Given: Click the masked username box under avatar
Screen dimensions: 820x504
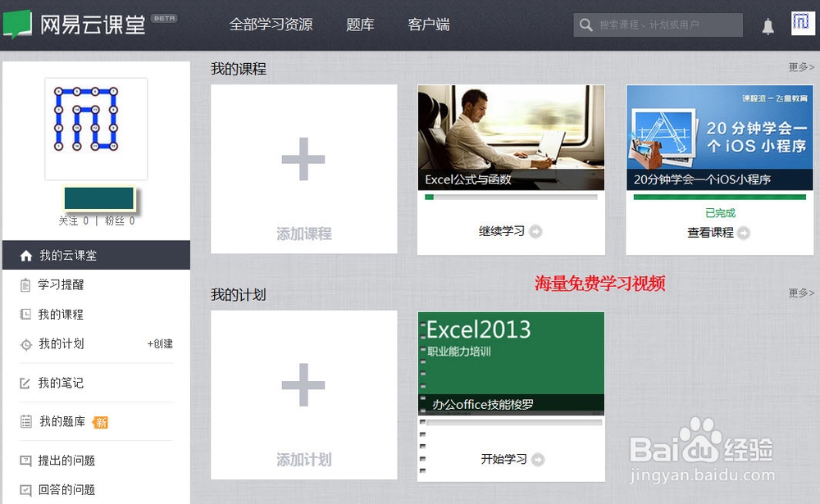Looking at the screenshot, I should click(99, 198).
